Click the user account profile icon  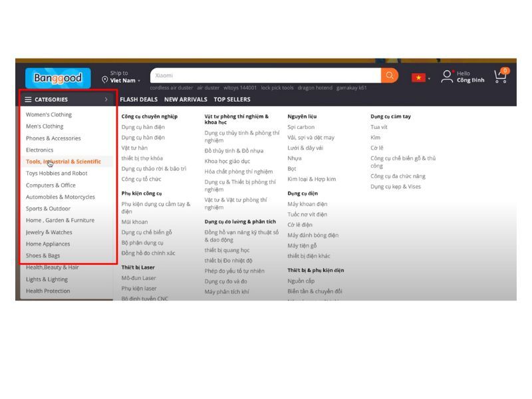pos(448,76)
